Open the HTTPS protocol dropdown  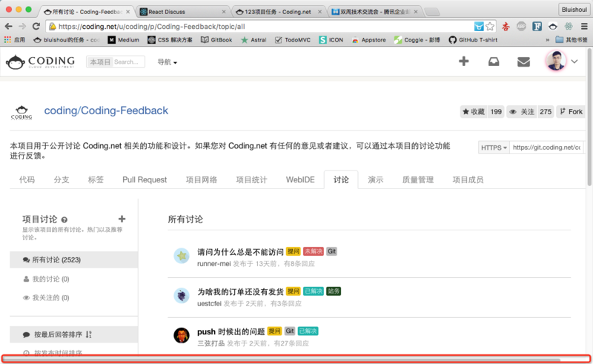point(494,148)
